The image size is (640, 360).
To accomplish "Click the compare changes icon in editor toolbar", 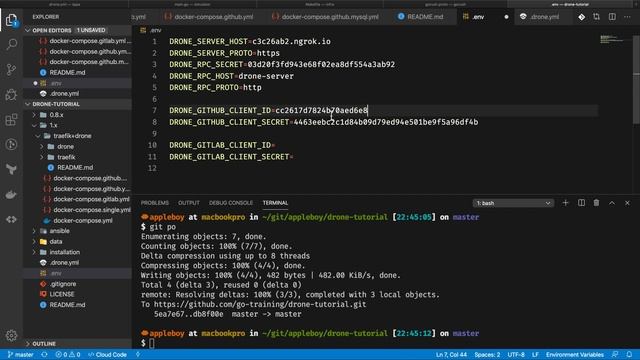I will coord(596,17).
